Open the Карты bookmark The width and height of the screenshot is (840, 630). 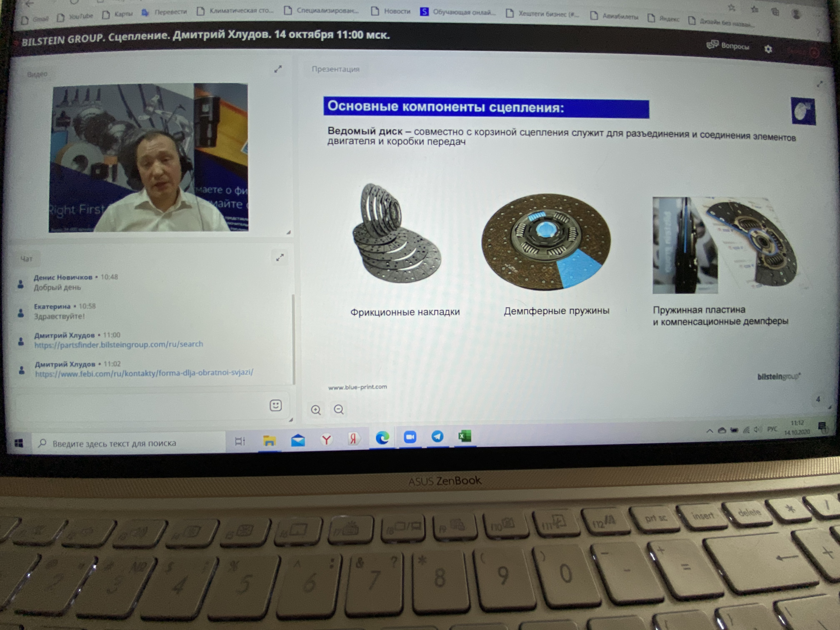coord(118,14)
